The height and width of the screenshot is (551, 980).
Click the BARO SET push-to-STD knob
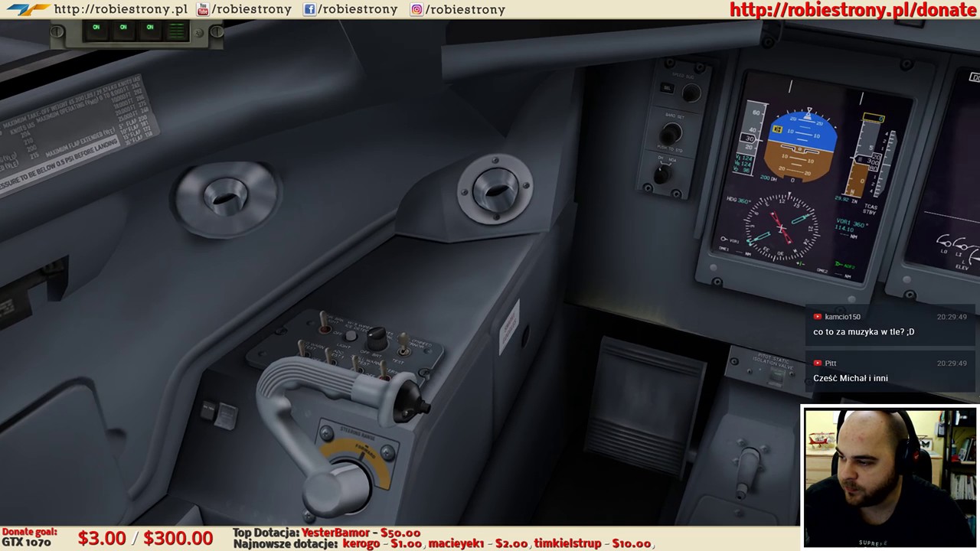pos(671,134)
